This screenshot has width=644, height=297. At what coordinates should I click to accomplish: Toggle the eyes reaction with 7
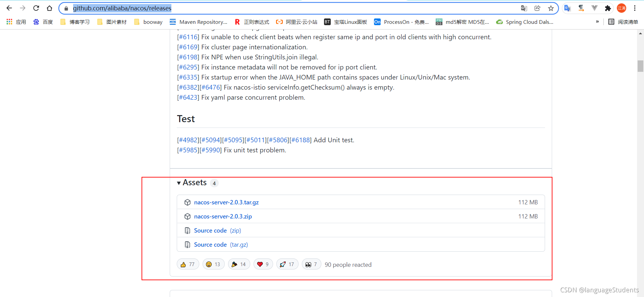coord(311,264)
